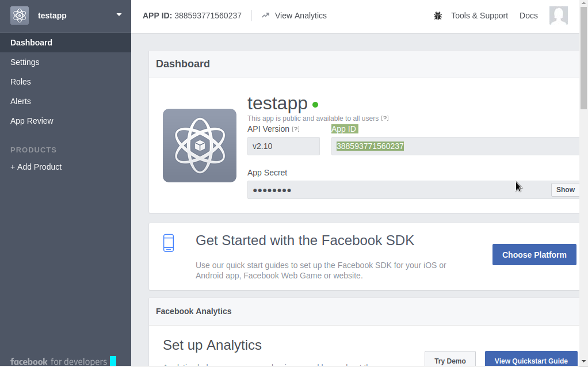Click the large testapp app icon

click(200, 146)
